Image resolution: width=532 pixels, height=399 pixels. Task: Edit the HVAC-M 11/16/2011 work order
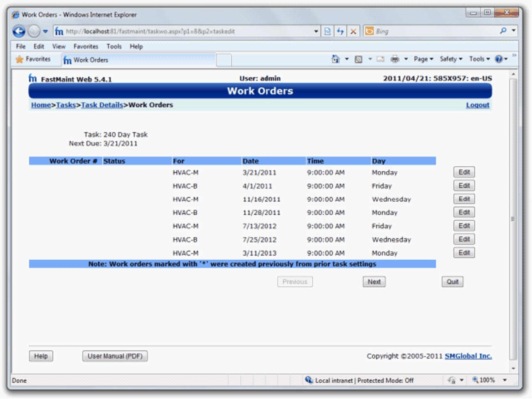tap(464, 199)
